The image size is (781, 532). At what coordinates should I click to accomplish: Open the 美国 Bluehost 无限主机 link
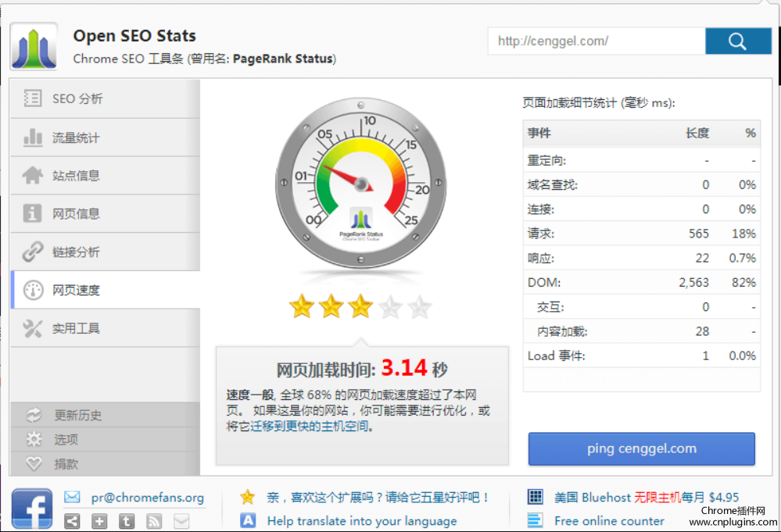(x=647, y=497)
